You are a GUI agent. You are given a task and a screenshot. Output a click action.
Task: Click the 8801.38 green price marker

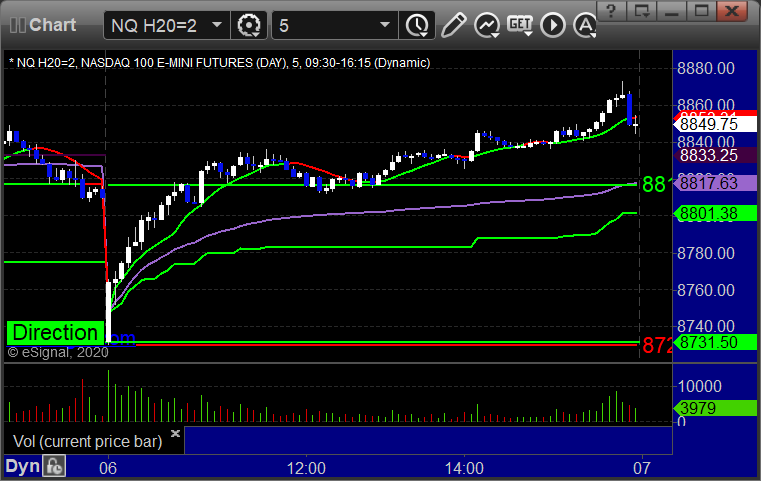click(x=714, y=214)
